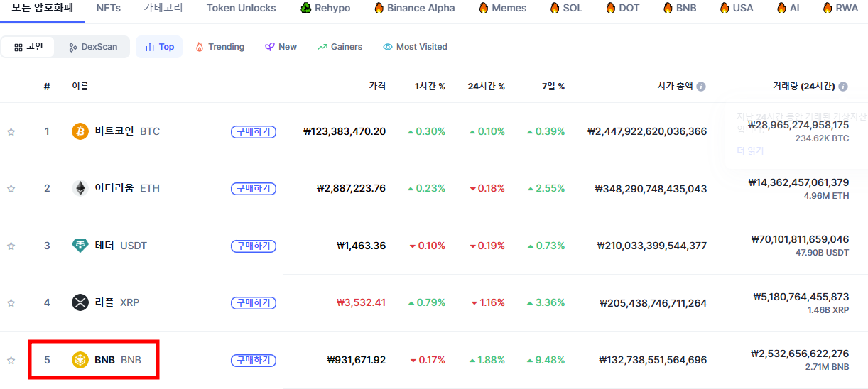Sort by the 1시간 % column header
868x389 pixels.
[x=430, y=87]
